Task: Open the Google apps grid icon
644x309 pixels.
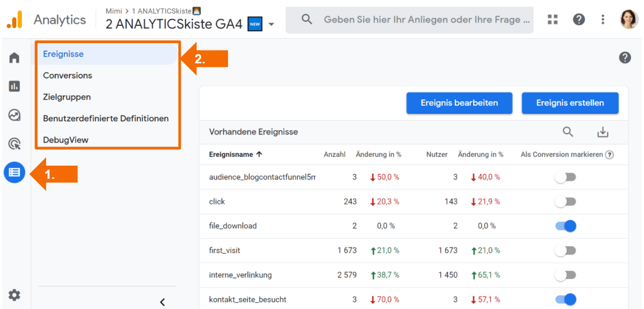Action: [x=552, y=19]
